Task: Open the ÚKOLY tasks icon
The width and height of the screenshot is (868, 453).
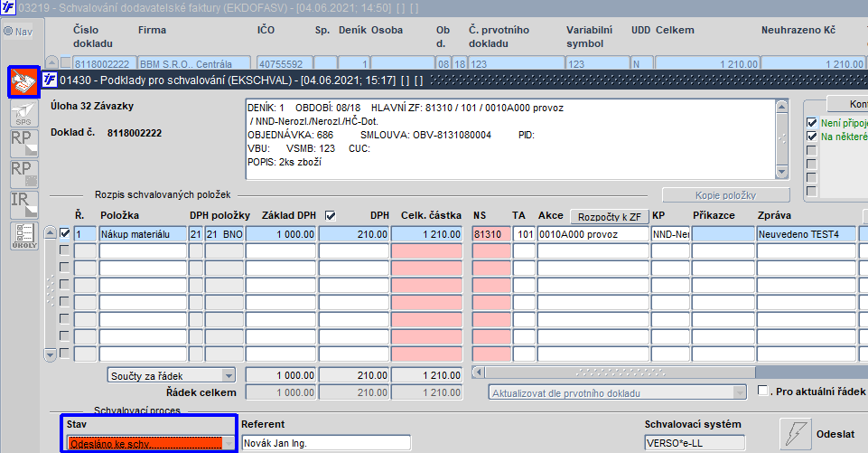Action: (x=23, y=236)
